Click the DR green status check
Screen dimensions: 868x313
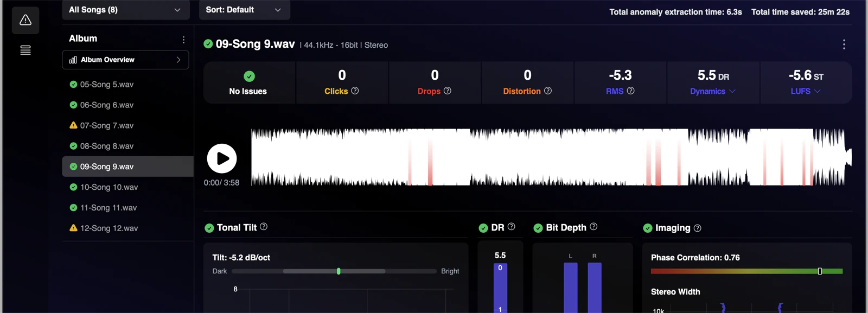(483, 228)
